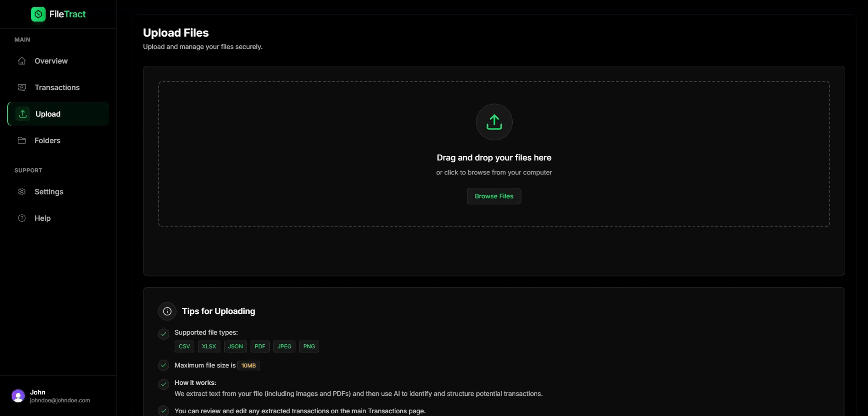Click the JPEG file type tag
This screenshot has width=868, height=416.
point(284,347)
